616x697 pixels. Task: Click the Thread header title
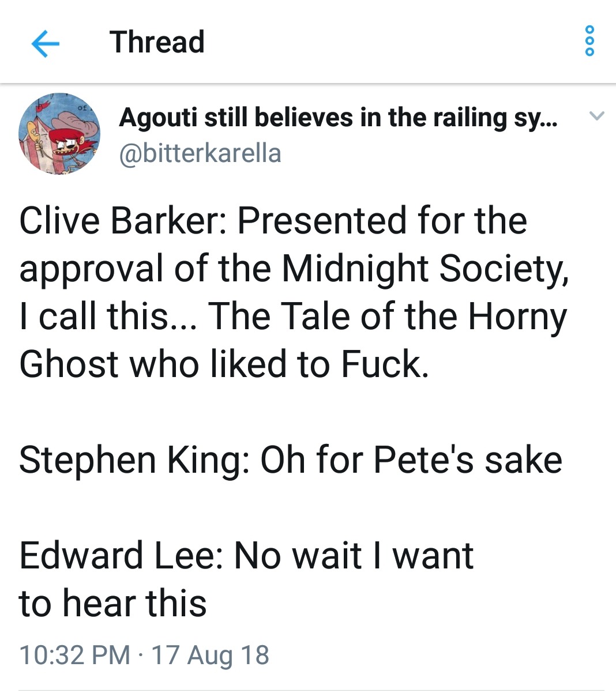157,42
